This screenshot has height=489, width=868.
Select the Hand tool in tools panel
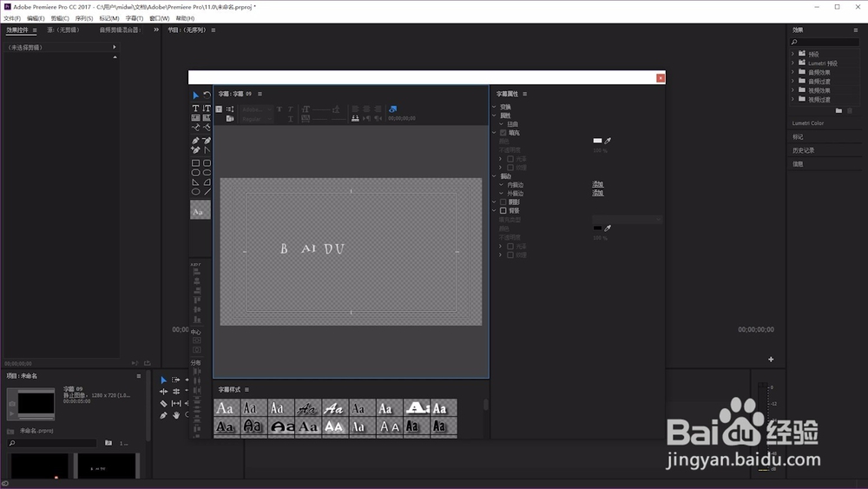176,415
